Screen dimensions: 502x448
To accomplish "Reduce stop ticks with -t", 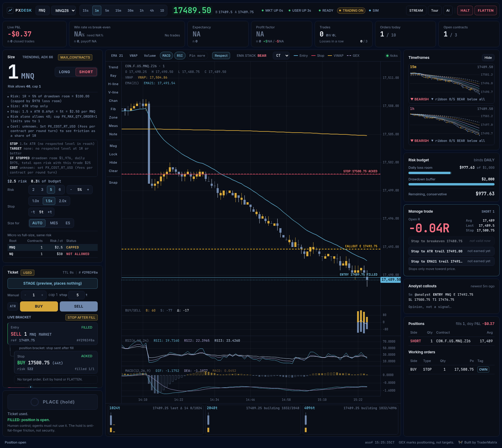I will click(x=33, y=212).
